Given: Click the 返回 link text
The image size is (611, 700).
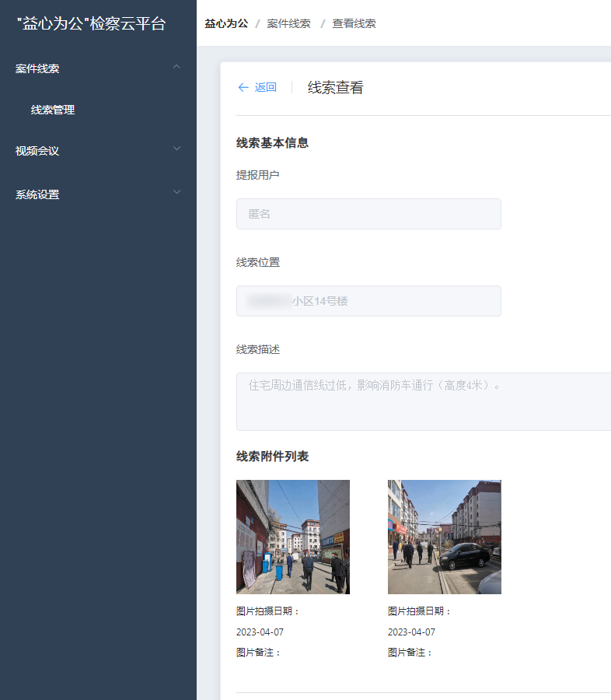Looking at the screenshot, I should pos(266,88).
